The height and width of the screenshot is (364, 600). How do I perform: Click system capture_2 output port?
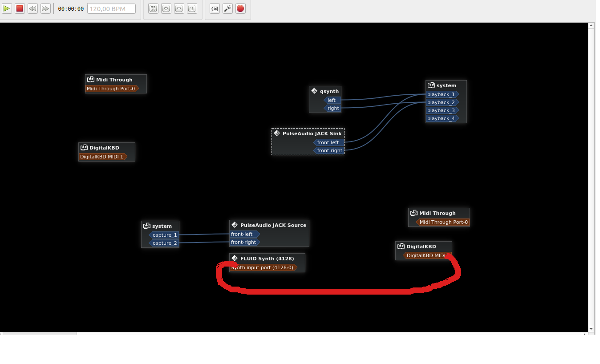164,243
